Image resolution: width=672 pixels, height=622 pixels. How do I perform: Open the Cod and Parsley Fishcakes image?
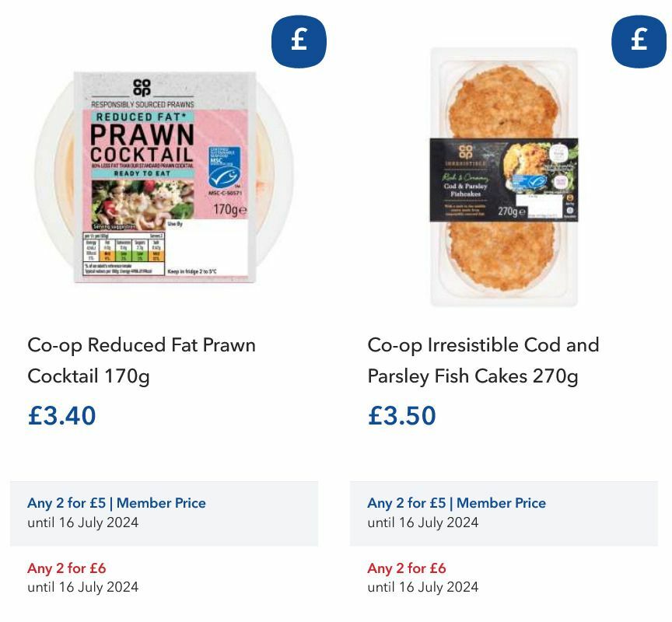pyautogui.click(x=504, y=177)
